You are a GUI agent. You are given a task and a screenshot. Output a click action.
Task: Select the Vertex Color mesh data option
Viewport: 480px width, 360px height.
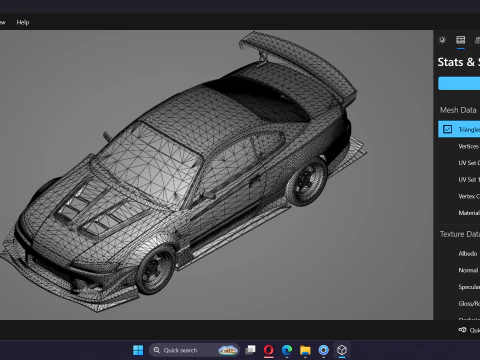click(x=469, y=196)
